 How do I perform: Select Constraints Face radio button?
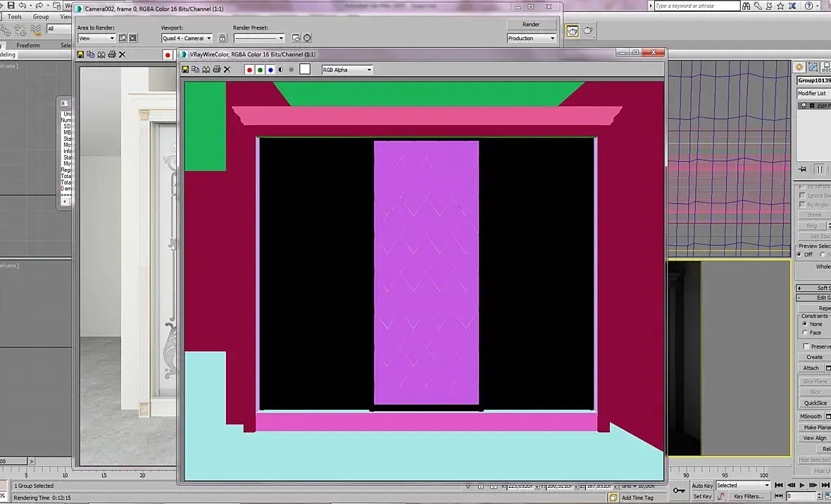[805, 333]
